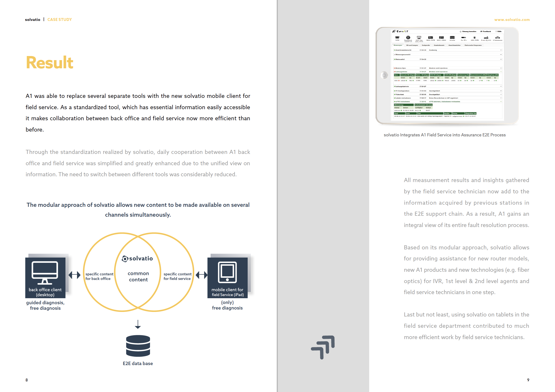
Task: Click the POTS telephone icon in tablet
Action: click(397, 38)
